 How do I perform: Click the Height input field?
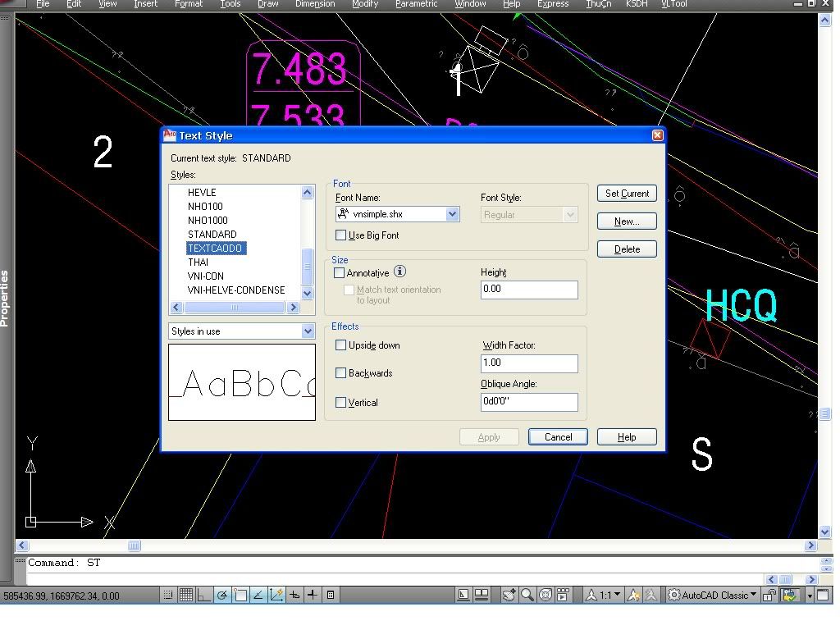point(529,290)
